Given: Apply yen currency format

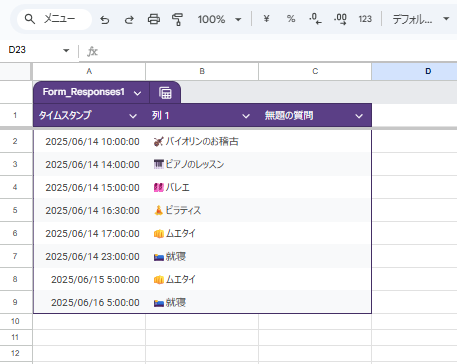Looking at the screenshot, I should (x=266, y=19).
